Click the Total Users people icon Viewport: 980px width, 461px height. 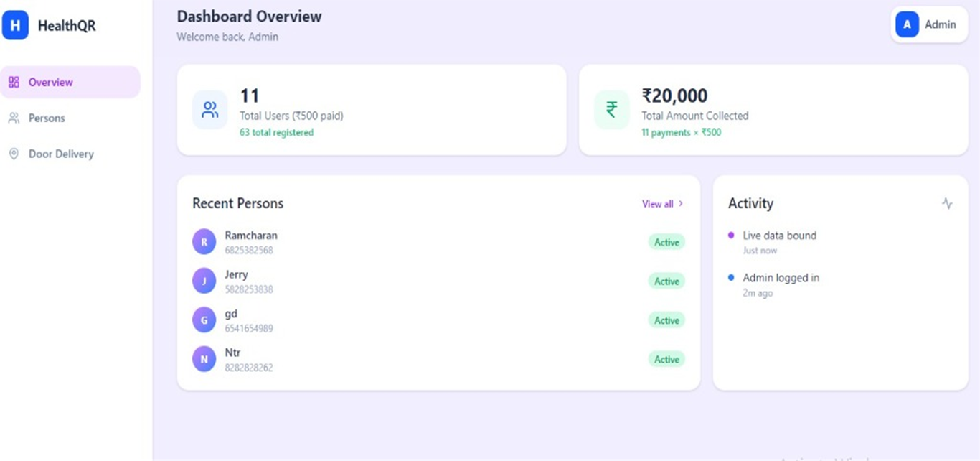pos(210,110)
